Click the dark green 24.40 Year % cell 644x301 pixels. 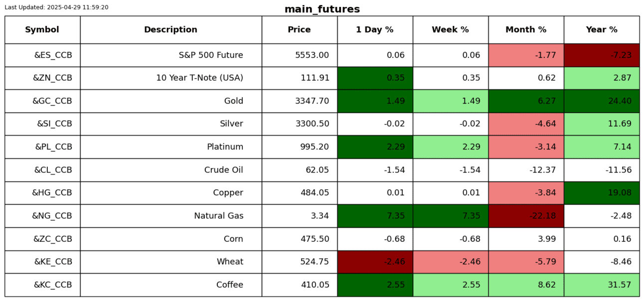[602, 101]
